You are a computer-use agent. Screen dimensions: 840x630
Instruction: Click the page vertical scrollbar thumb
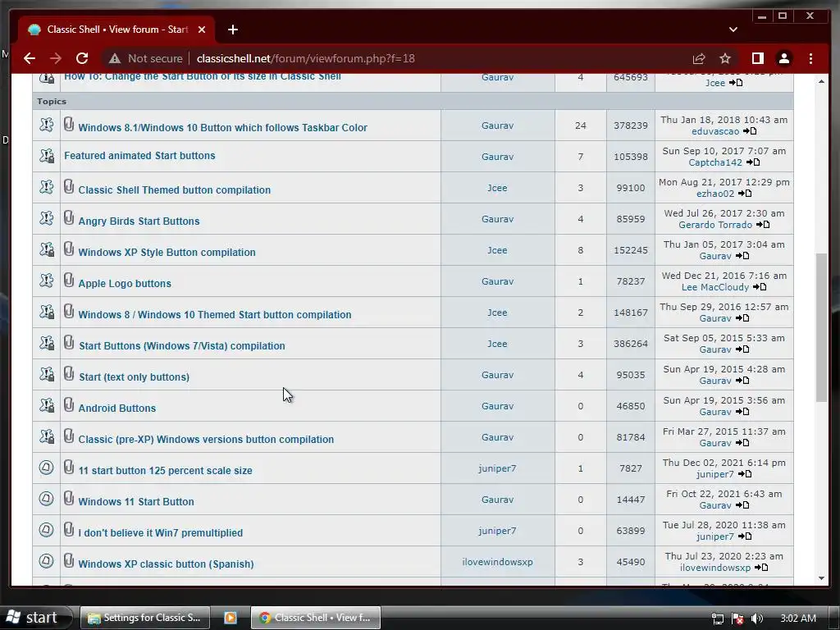click(x=821, y=326)
